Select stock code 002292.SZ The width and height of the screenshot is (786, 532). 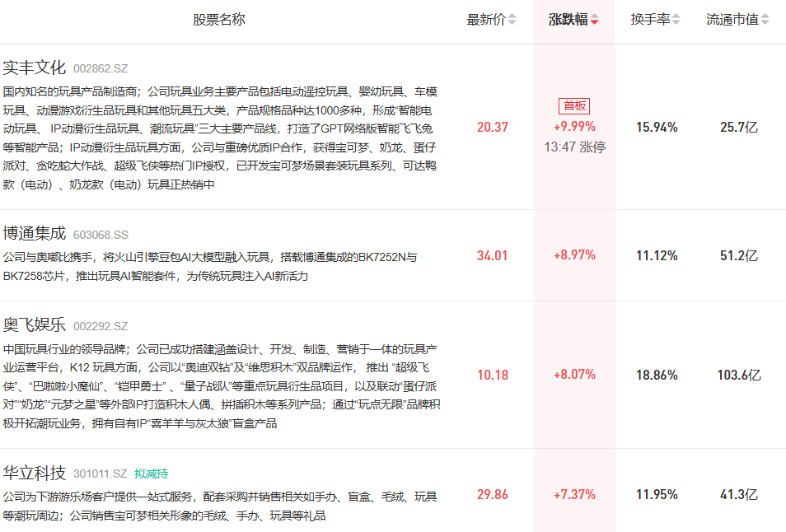pyautogui.click(x=101, y=327)
